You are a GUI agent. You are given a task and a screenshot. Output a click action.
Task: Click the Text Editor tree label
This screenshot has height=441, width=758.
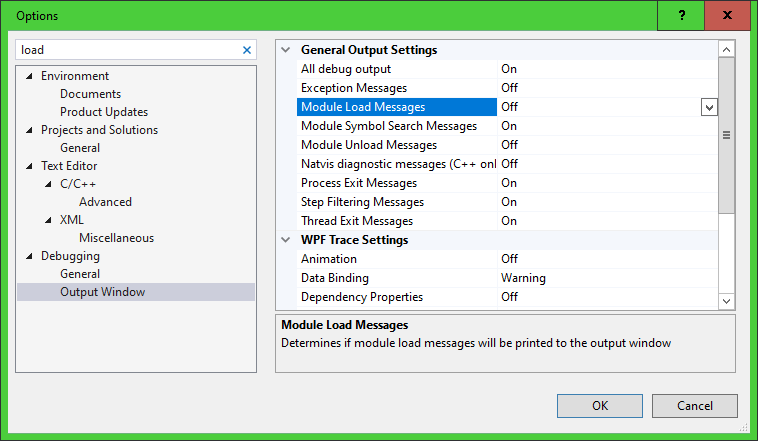(69, 166)
